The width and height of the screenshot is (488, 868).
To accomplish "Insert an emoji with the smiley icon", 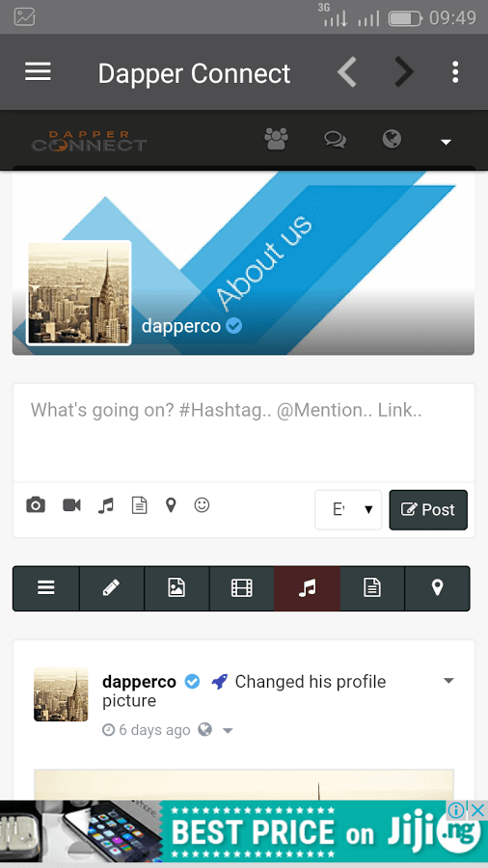I will click(202, 504).
